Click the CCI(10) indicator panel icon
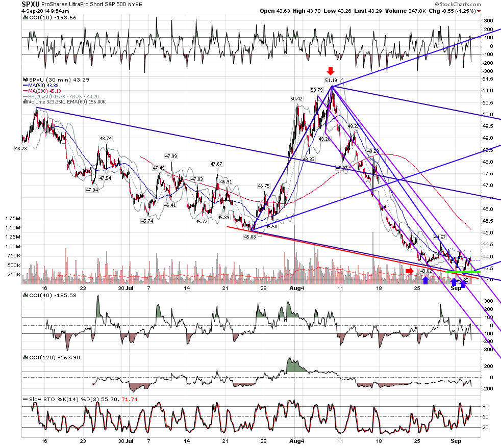501x448 pixels. (25, 18)
